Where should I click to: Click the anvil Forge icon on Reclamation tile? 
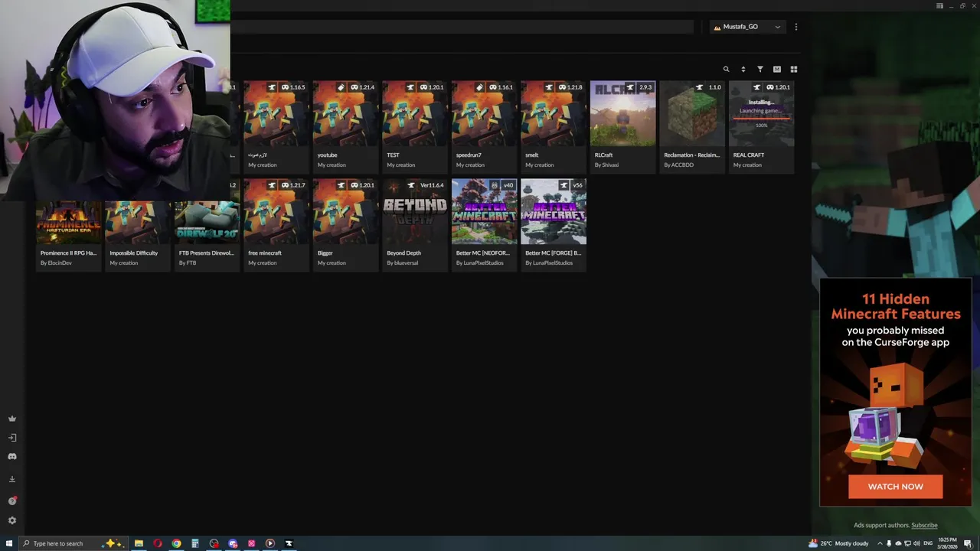(700, 87)
